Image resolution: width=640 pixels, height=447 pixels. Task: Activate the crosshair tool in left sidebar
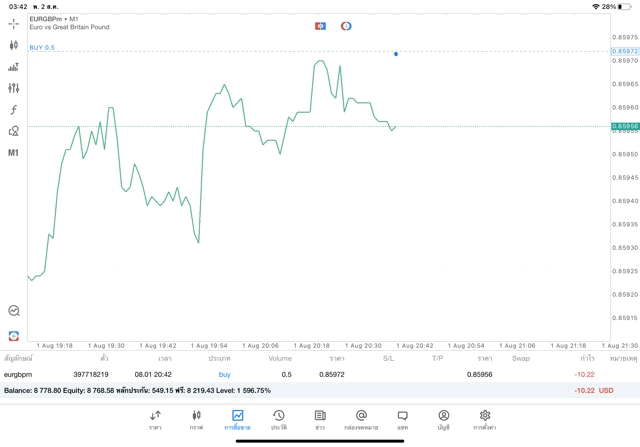(13, 23)
